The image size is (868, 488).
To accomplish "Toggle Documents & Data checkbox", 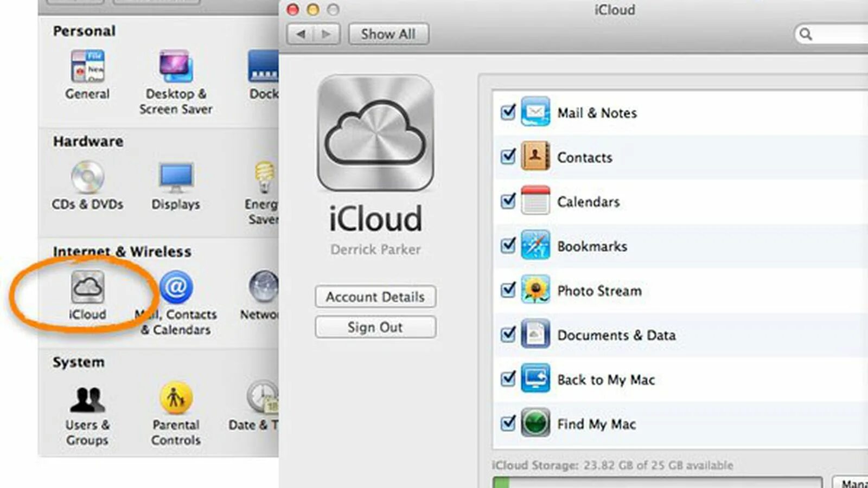I will pyautogui.click(x=508, y=334).
